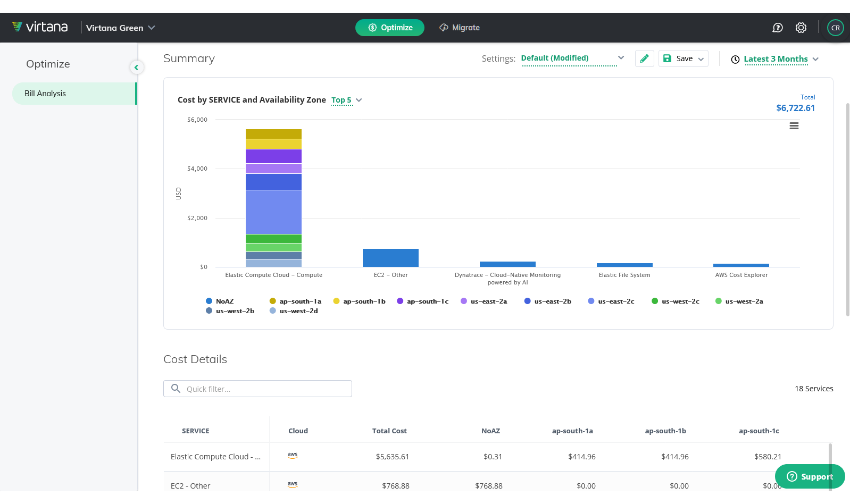Click the Dynatrace chart bar
Viewport: 850px width, 504px height.
point(507,264)
